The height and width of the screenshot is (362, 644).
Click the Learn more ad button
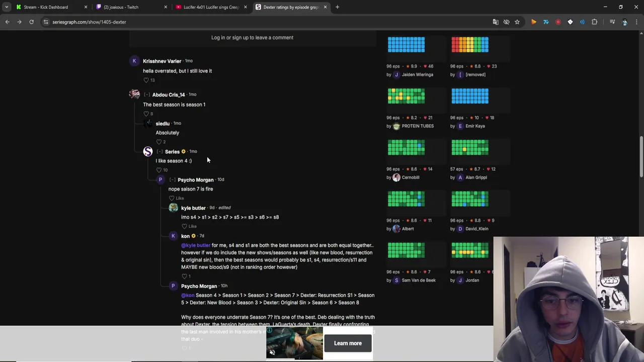pyautogui.click(x=348, y=343)
